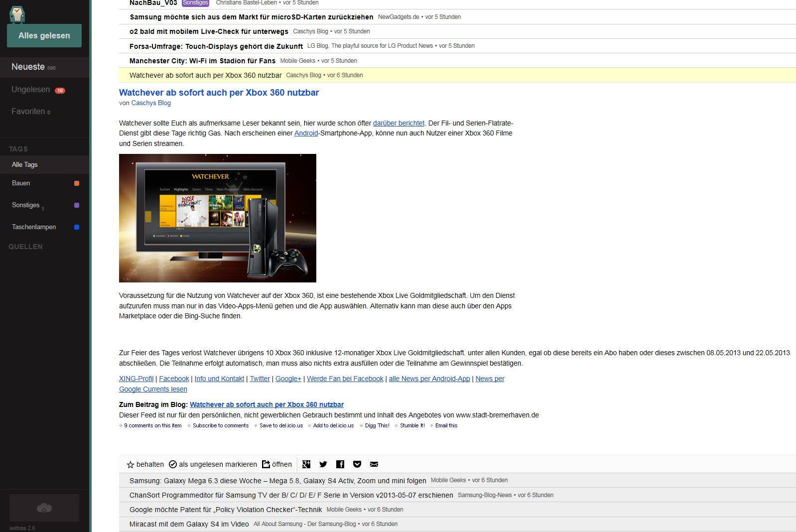Star the article with behalten
This screenshot has height=532, width=796.
tap(145, 464)
